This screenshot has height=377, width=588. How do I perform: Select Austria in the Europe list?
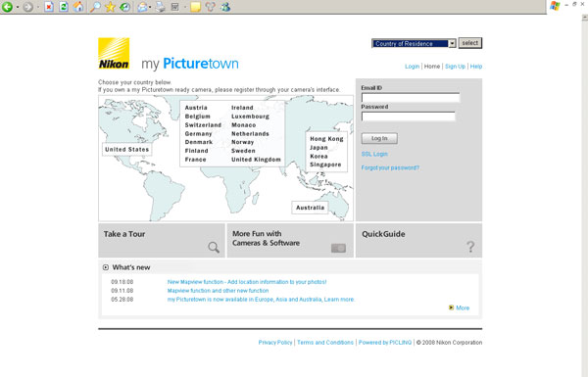(x=196, y=108)
